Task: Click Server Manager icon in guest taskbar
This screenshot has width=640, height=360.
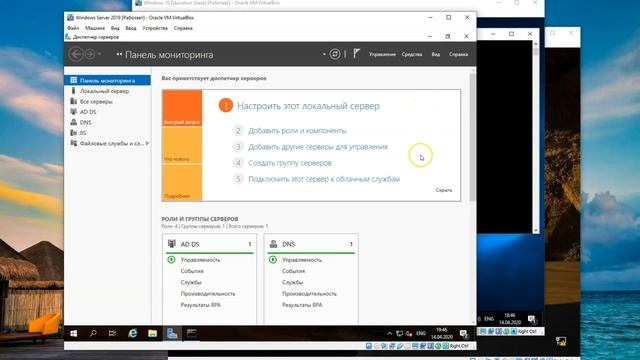Action: click(x=172, y=333)
